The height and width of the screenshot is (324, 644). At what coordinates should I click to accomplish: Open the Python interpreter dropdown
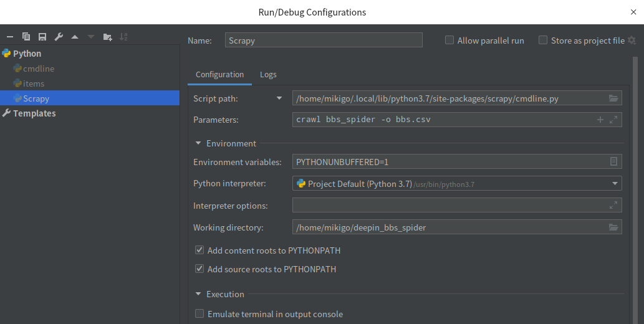tap(615, 184)
